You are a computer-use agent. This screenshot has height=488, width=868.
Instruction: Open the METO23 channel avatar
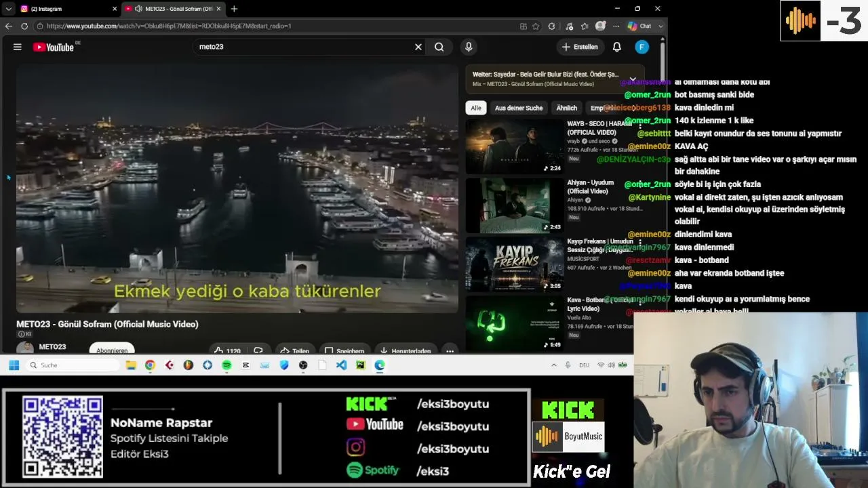[25, 348]
